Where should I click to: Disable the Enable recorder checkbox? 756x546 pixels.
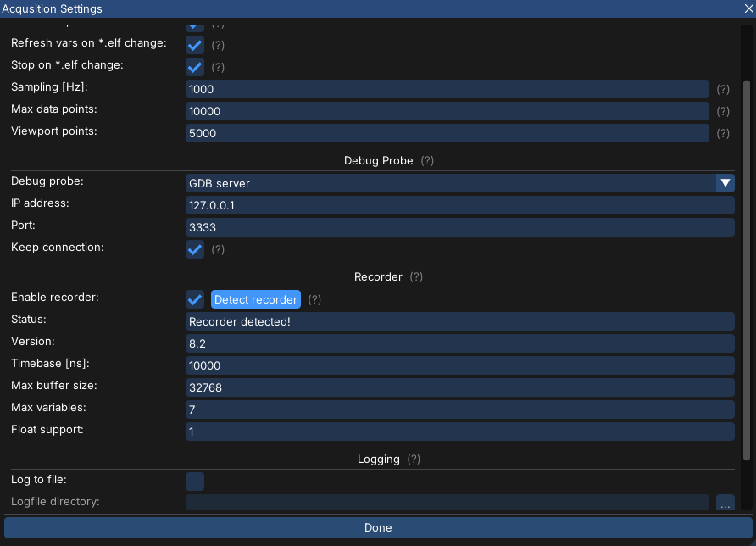[x=195, y=299]
